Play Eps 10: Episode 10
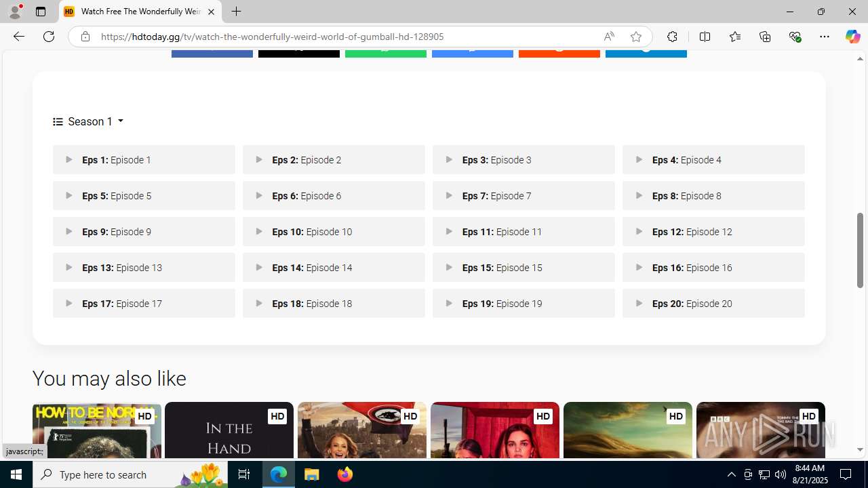This screenshot has width=868, height=488. [334, 232]
